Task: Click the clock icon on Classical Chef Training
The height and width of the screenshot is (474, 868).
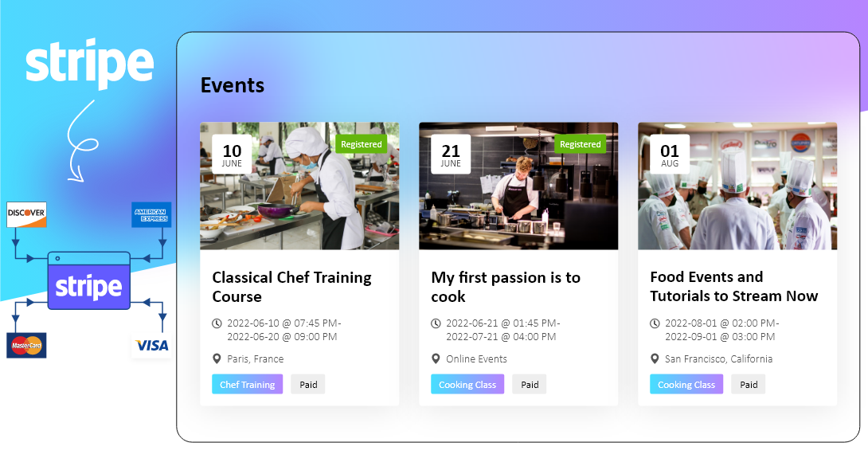Action: pyautogui.click(x=217, y=323)
